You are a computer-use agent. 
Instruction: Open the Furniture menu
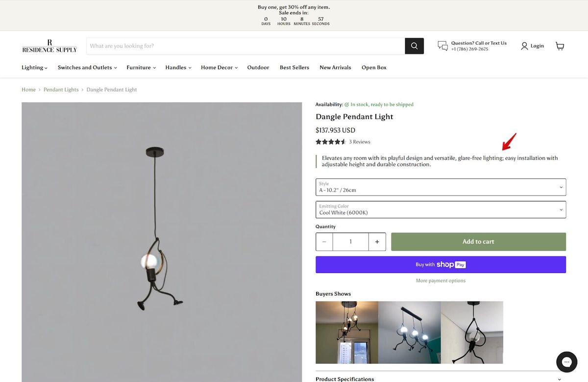tap(141, 67)
